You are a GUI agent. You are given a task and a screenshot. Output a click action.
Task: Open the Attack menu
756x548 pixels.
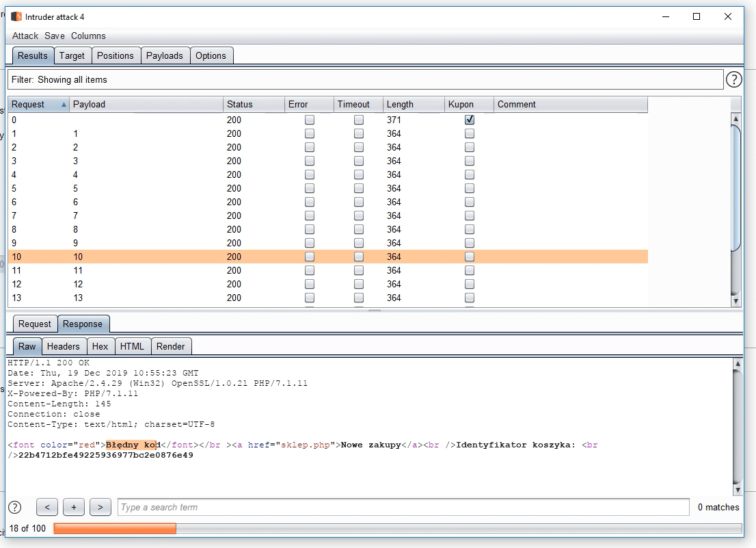coord(25,36)
